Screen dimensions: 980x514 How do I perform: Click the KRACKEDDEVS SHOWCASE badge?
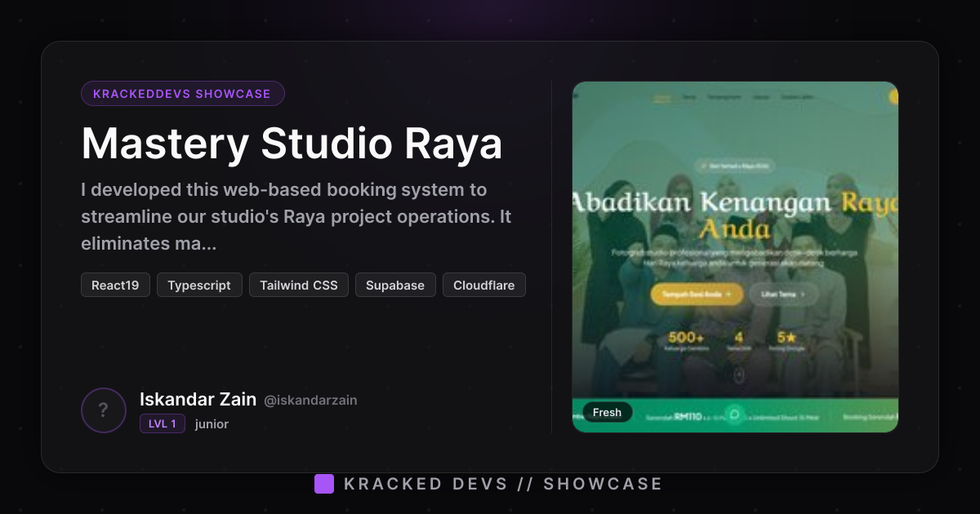(x=182, y=94)
